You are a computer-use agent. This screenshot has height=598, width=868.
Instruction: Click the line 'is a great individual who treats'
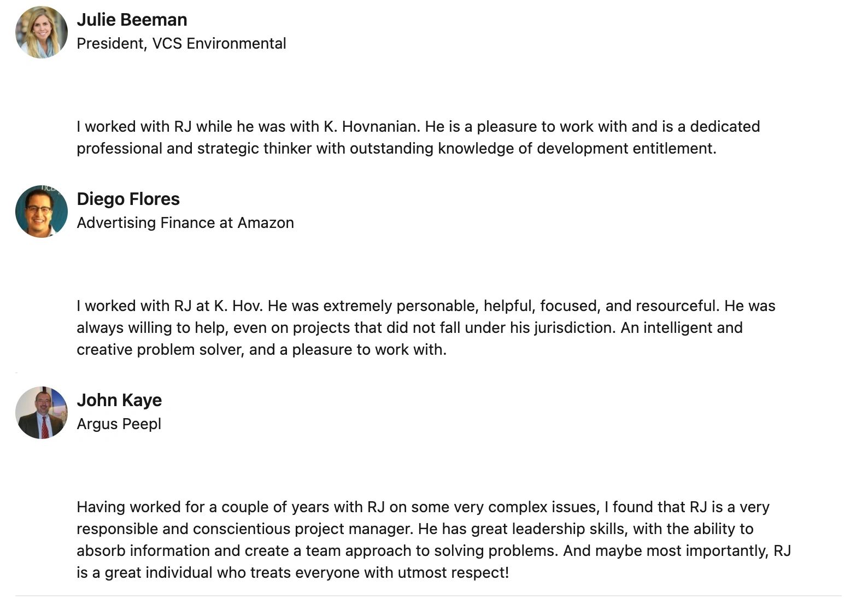pos(292,573)
